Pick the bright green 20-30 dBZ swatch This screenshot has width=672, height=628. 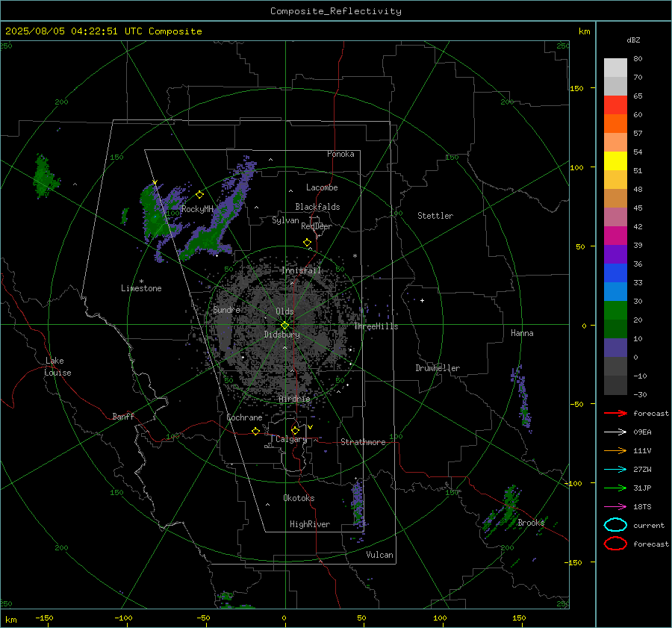point(615,310)
